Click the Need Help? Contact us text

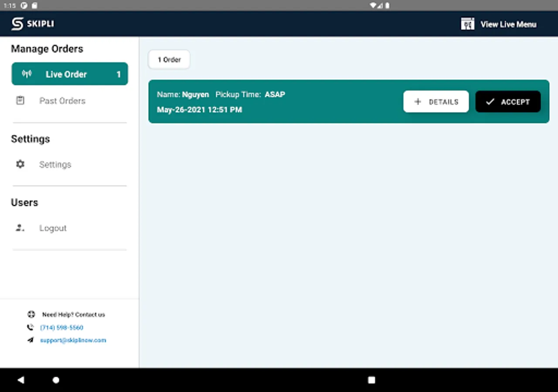tap(74, 314)
